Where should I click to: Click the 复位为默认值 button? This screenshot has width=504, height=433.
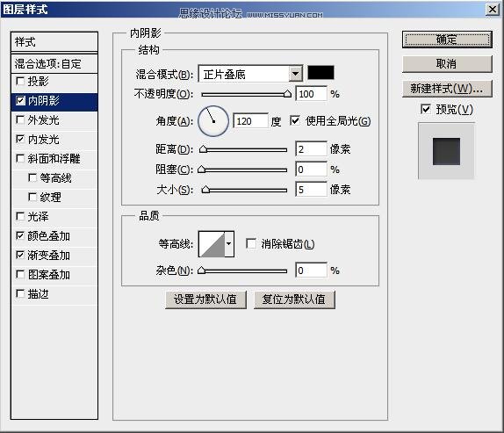click(x=294, y=299)
